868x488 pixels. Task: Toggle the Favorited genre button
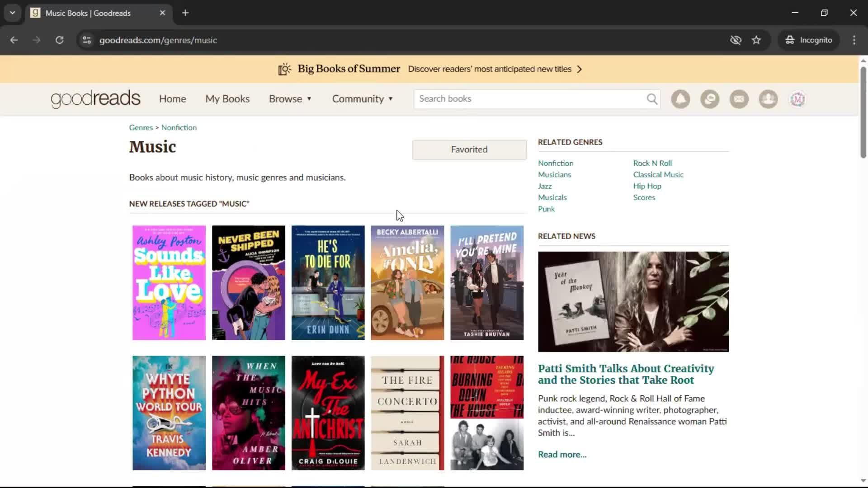click(x=469, y=150)
